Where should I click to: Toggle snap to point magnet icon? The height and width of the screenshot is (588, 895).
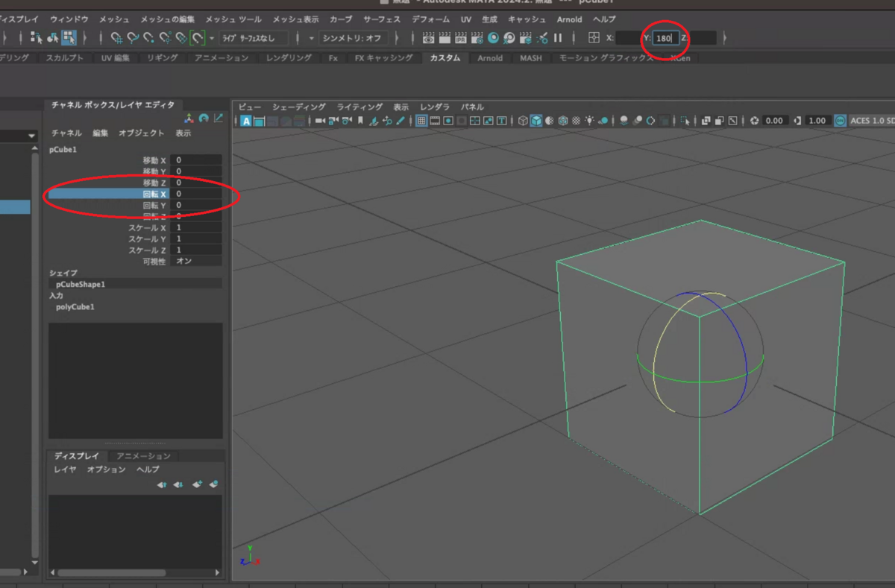coord(149,37)
